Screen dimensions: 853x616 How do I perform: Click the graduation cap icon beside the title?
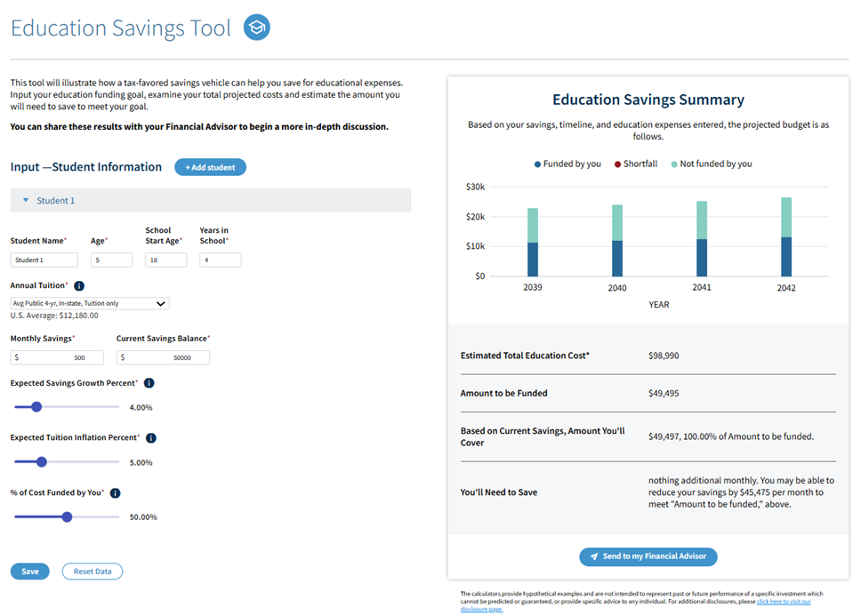coord(257,28)
